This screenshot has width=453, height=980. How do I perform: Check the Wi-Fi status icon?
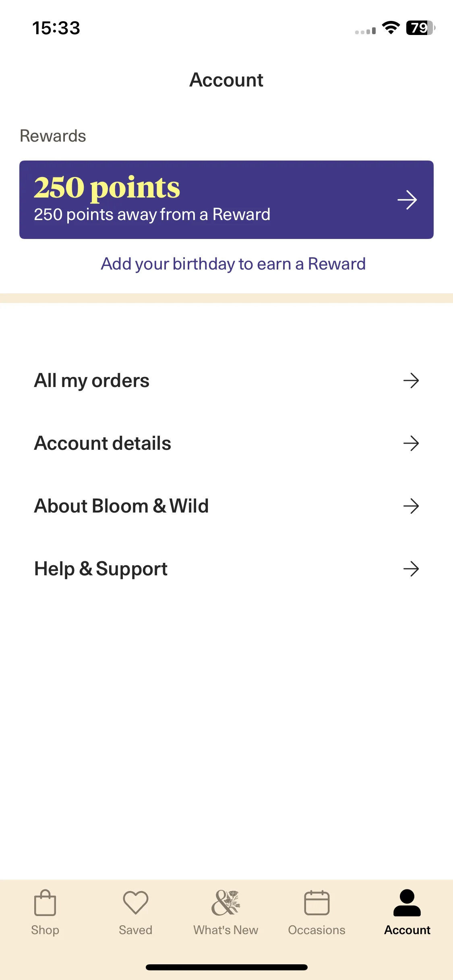pos(391,28)
